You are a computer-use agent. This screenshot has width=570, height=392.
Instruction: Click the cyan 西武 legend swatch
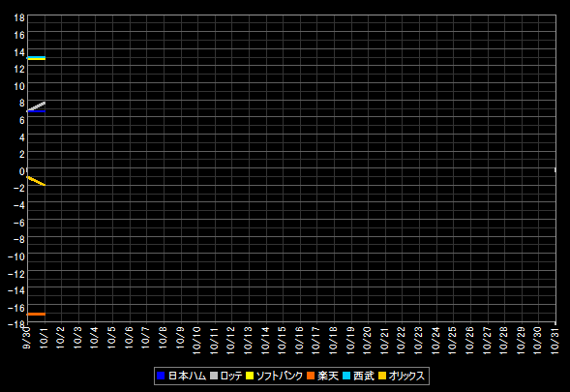point(346,376)
